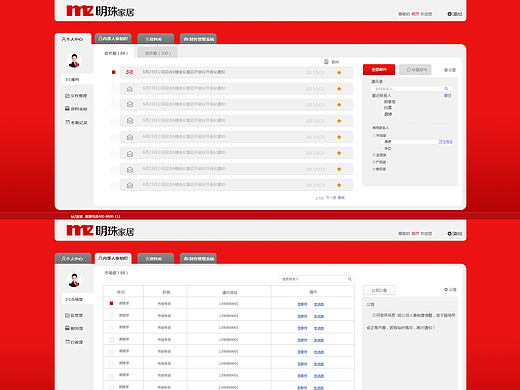Open 财务管理系统 tab in lower screen
Viewport: 520px width, 390px height.
pos(198,259)
